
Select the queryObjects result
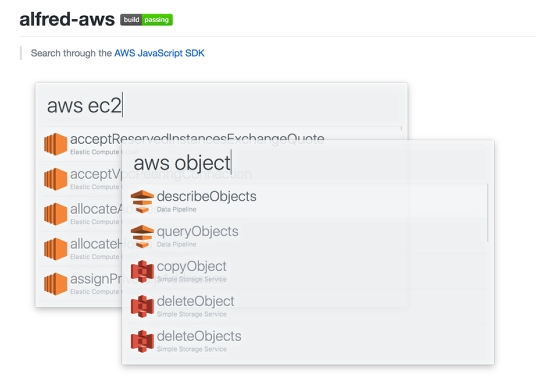308,237
